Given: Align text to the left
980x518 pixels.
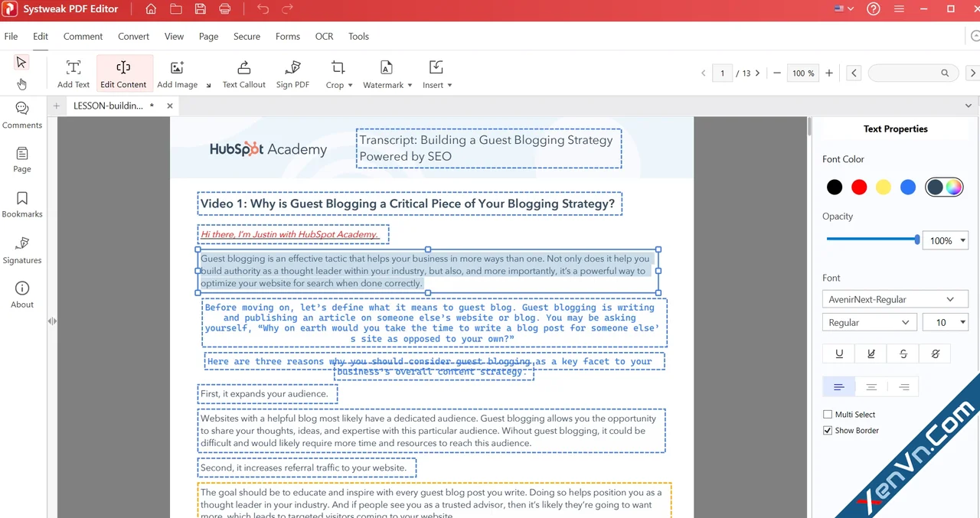Looking at the screenshot, I should click(839, 387).
